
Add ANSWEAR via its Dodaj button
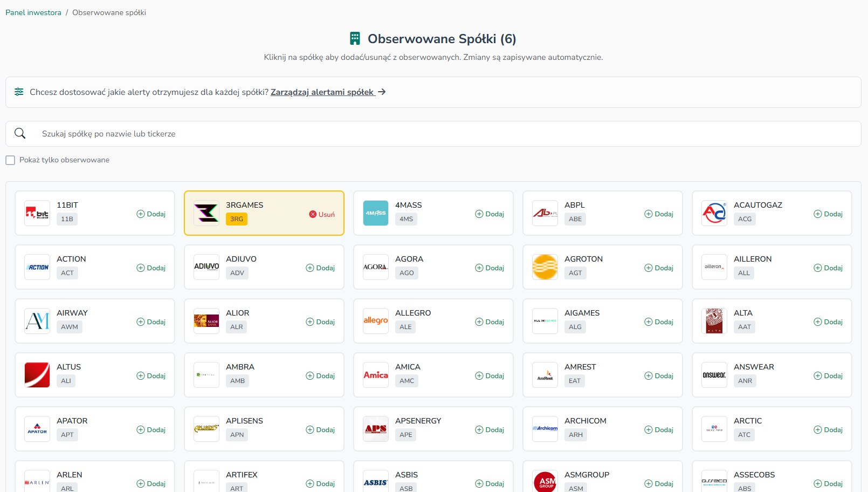828,375
